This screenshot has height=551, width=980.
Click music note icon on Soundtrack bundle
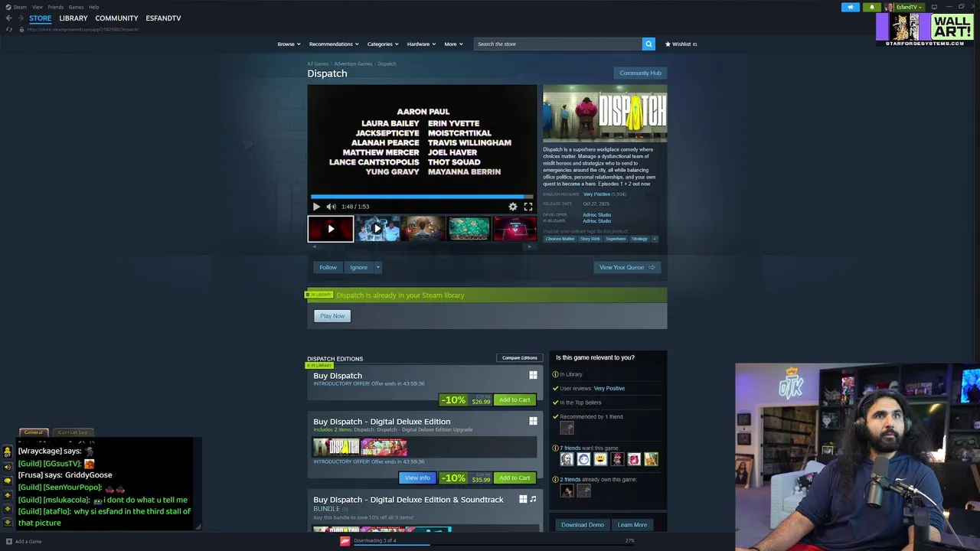coord(534,499)
